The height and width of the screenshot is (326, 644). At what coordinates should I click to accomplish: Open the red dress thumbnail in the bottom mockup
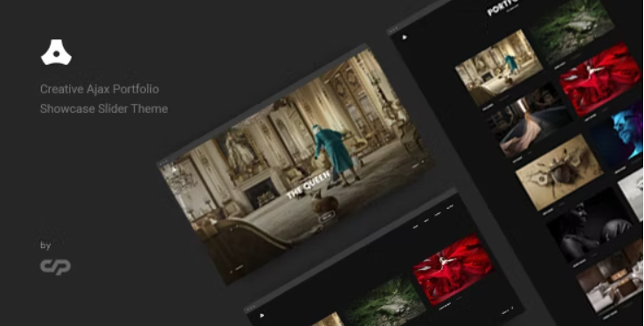[454, 270]
